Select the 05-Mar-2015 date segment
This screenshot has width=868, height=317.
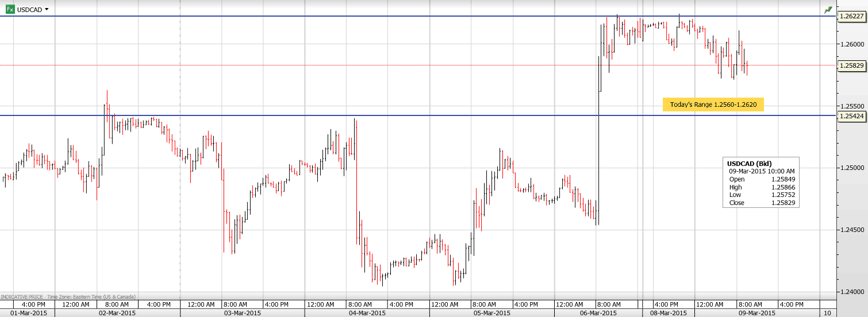(x=492, y=313)
